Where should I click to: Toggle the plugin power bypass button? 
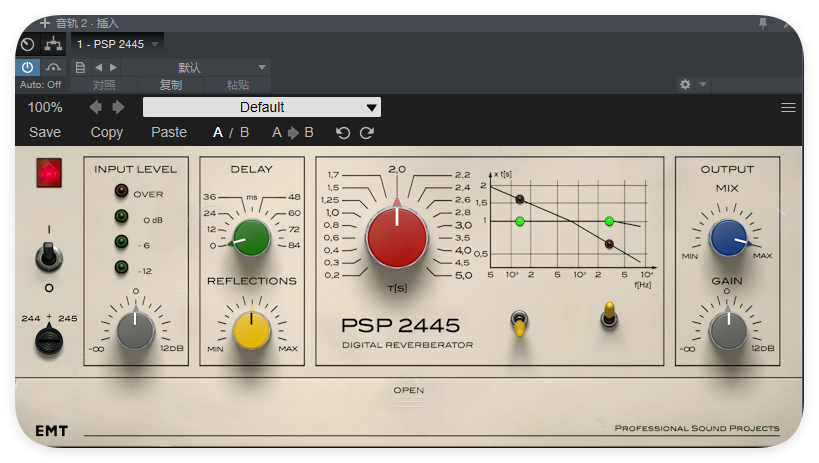pyautogui.click(x=28, y=67)
